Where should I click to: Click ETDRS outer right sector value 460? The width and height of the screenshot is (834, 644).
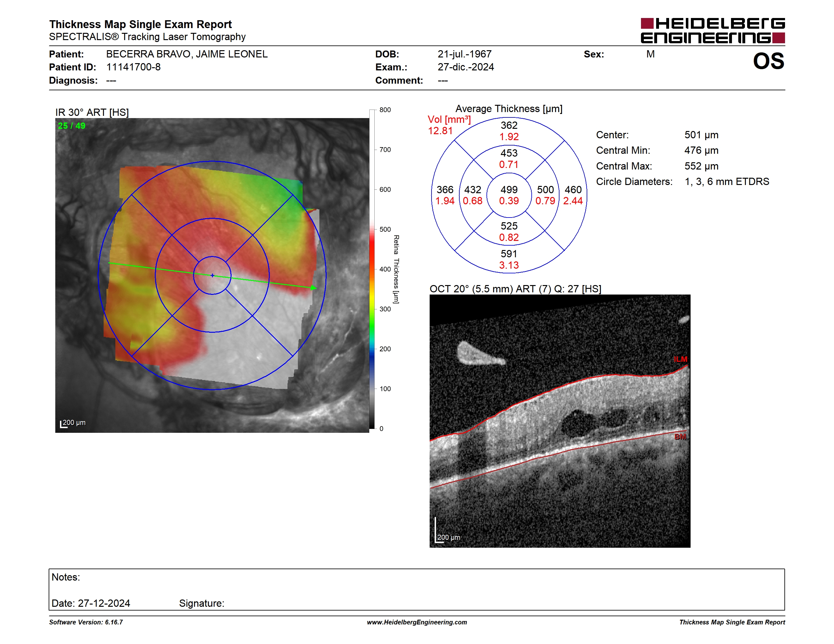(573, 190)
